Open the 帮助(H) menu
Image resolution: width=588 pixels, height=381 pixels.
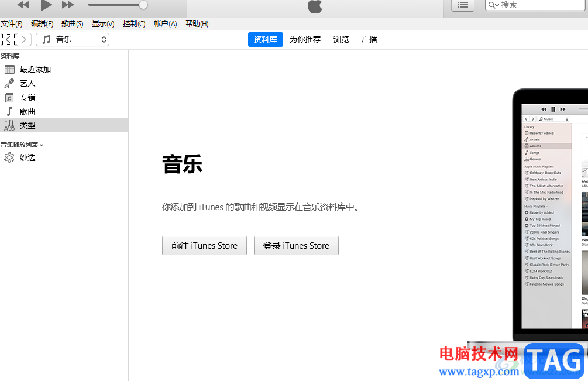(x=197, y=23)
